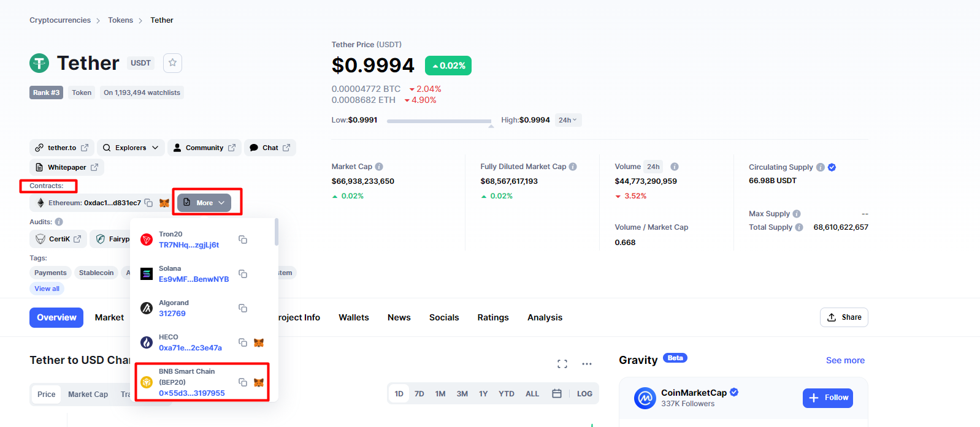This screenshot has height=427, width=980.
Task: Copy the Solana contract address
Action: pos(243,274)
